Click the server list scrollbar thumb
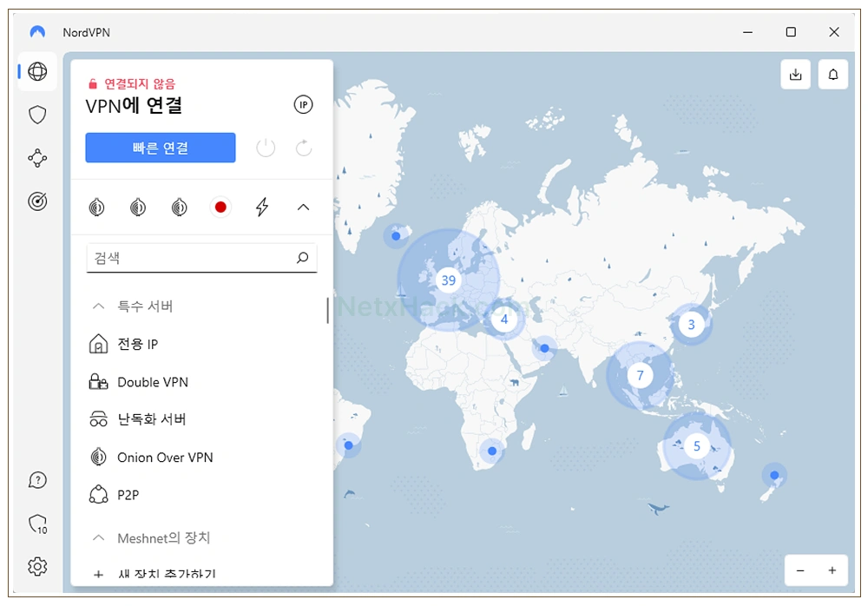The height and width of the screenshot is (606, 868). pyautogui.click(x=328, y=311)
